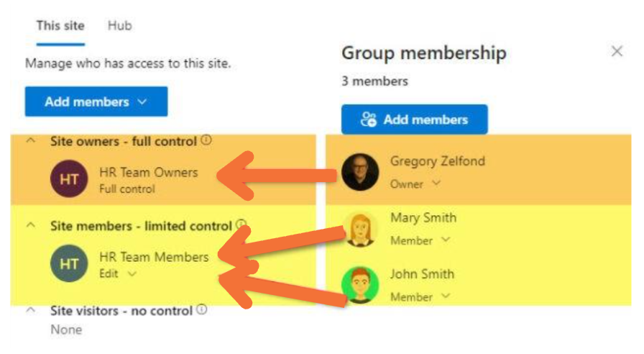
Task: Change Mary Smith's Member role dropdown
Action: [420, 240]
